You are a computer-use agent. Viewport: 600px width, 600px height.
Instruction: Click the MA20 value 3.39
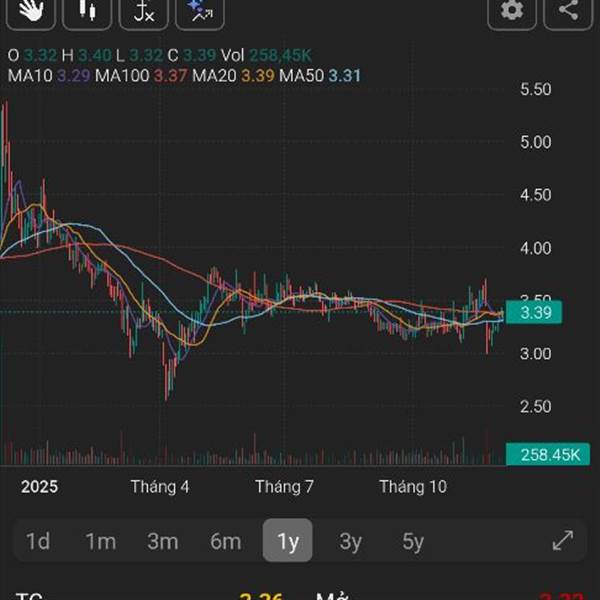click(x=258, y=75)
